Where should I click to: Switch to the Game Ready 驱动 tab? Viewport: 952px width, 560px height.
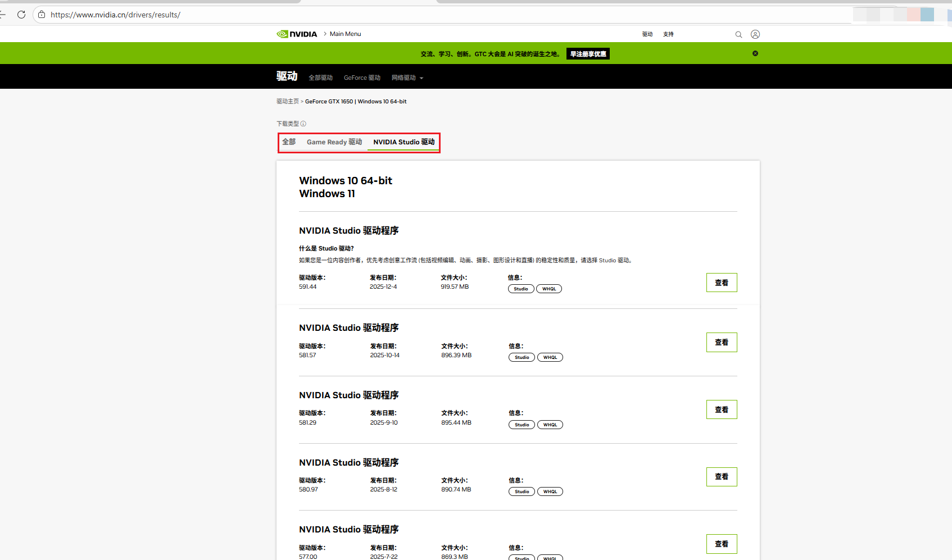pos(334,142)
